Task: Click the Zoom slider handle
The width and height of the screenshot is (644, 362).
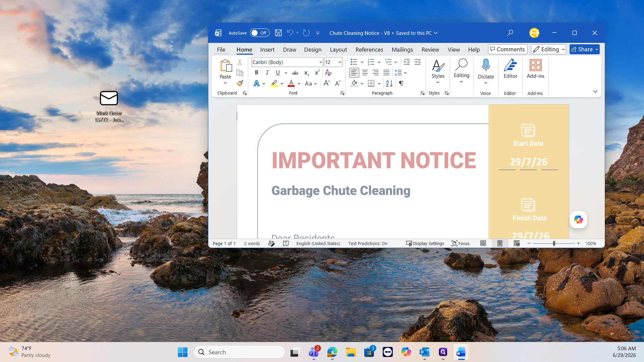Action: coord(554,244)
